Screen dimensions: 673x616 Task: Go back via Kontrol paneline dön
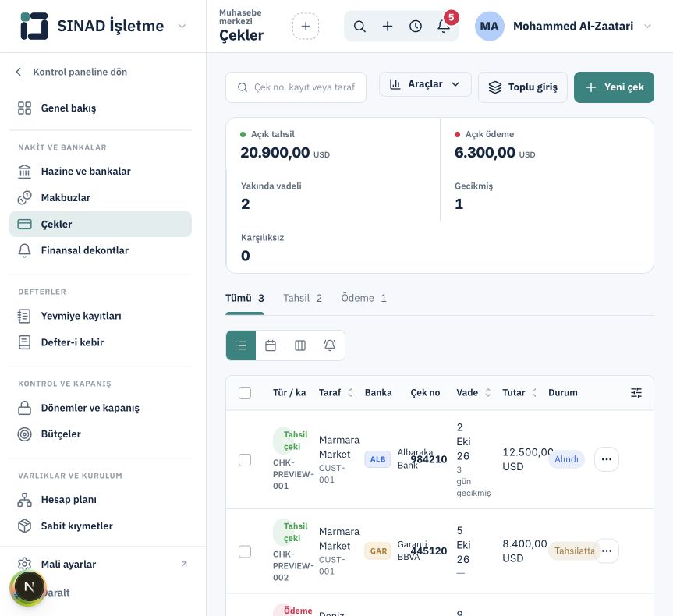click(71, 72)
